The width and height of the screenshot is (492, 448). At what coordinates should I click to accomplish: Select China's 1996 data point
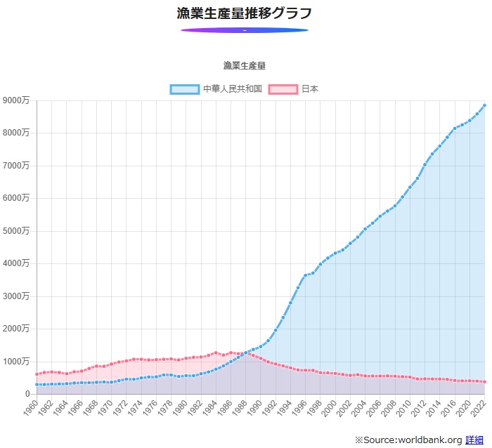tap(304, 275)
